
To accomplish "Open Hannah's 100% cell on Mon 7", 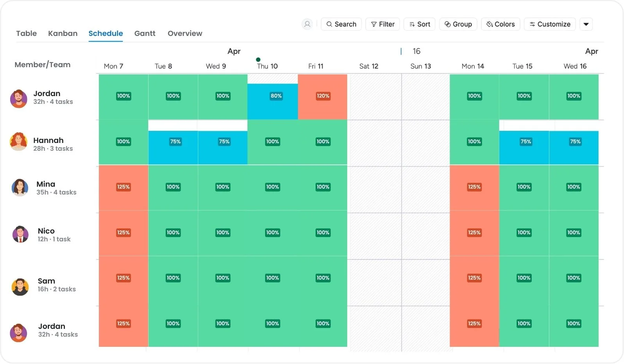I will pyautogui.click(x=124, y=142).
